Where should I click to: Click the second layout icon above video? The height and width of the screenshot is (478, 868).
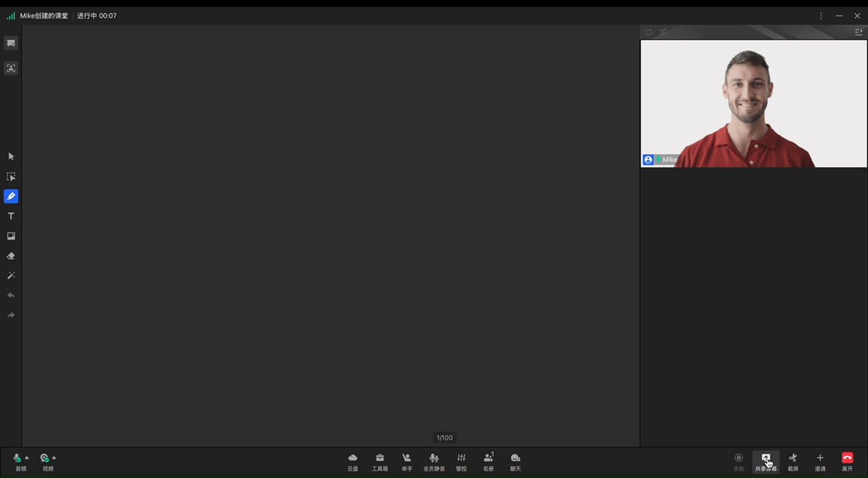tap(663, 32)
